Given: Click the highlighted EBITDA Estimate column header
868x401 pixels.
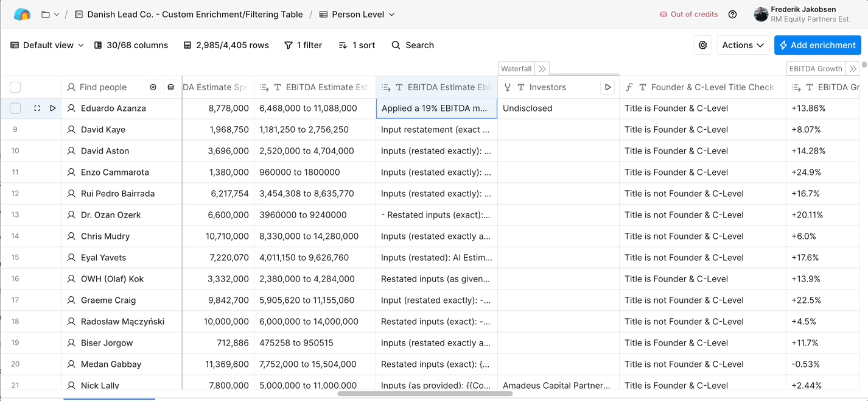Looking at the screenshot, I should [437, 87].
